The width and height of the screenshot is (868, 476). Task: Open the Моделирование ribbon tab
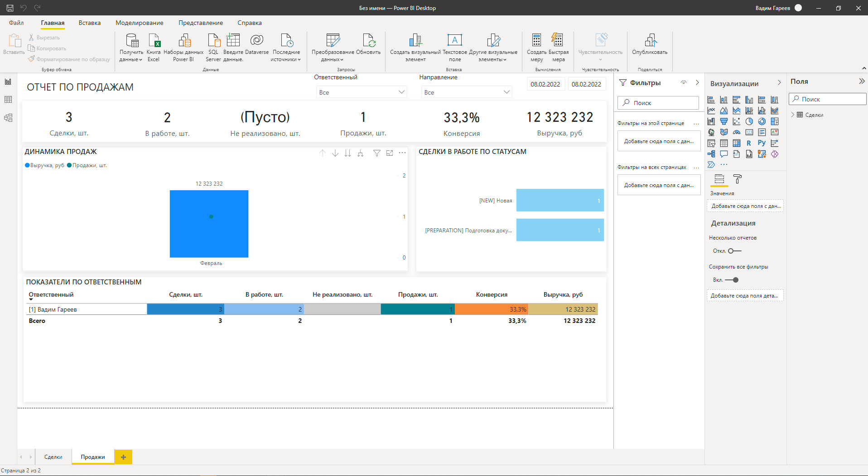139,23
